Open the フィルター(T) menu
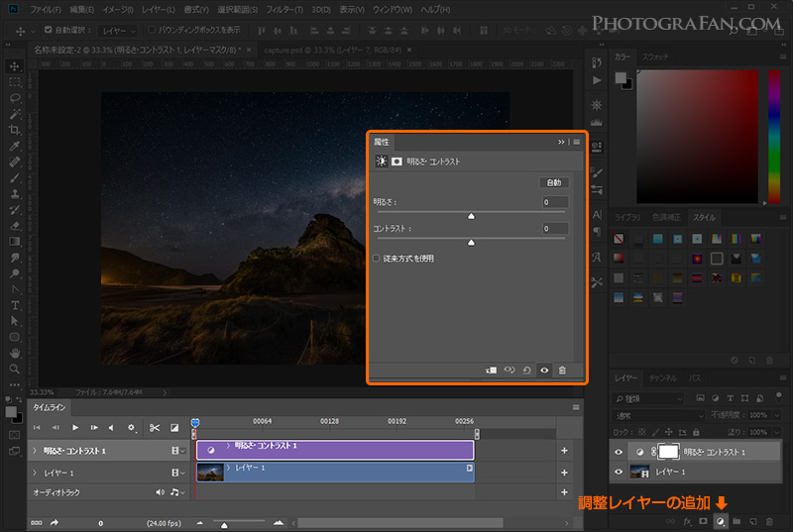 284,9
